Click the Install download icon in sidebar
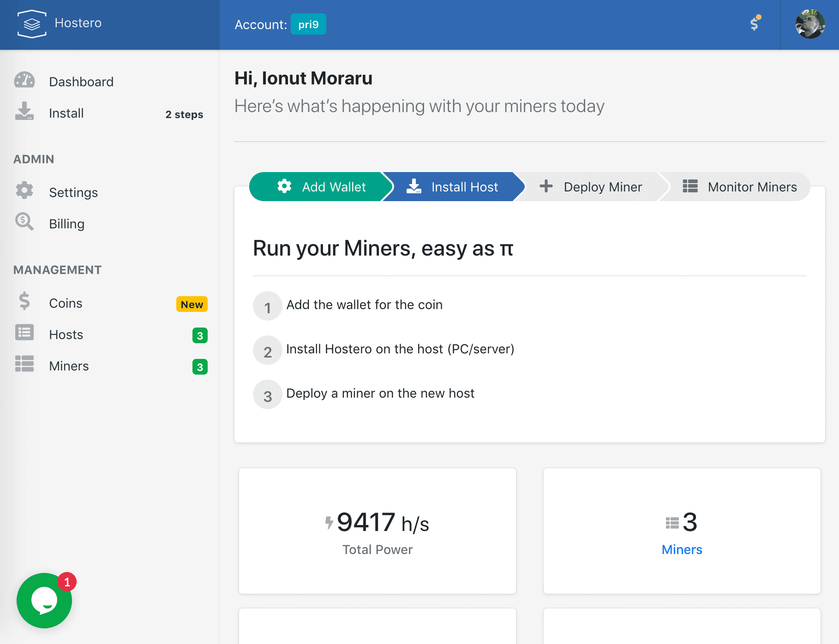Screen dimensions: 839x644 (x=24, y=112)
